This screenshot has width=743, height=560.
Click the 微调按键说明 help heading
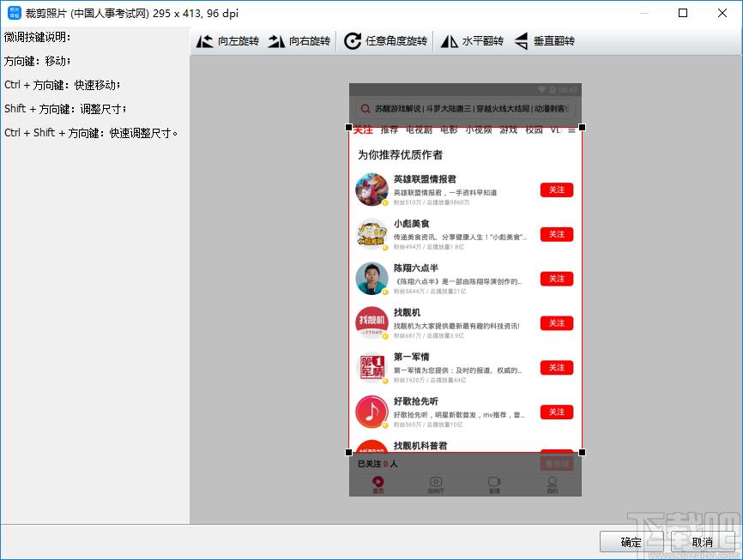38,37
